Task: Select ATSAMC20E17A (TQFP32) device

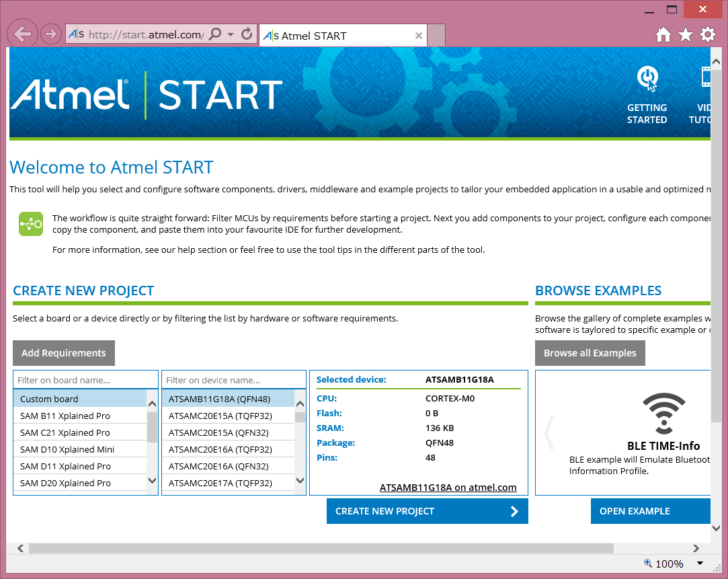Action: 228,482
